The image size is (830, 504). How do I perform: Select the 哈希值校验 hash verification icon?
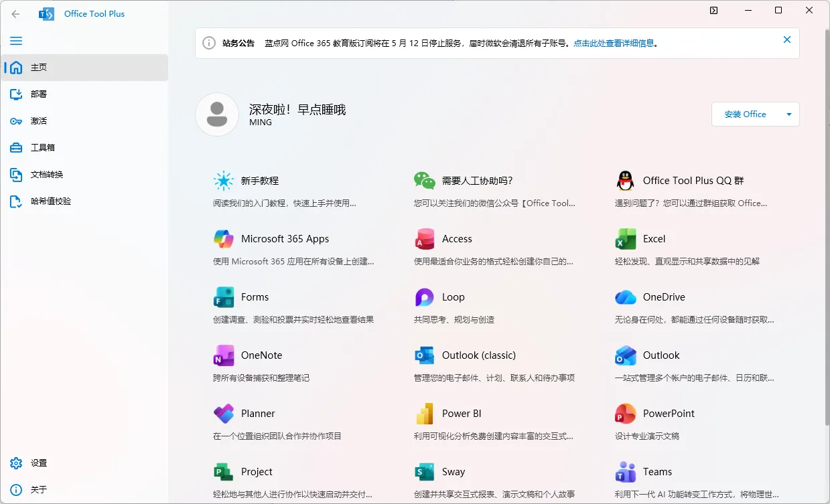coord(16,201)
